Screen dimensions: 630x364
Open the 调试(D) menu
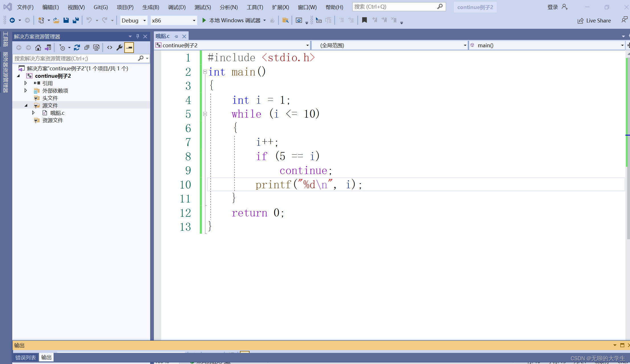tap(177, 7)
